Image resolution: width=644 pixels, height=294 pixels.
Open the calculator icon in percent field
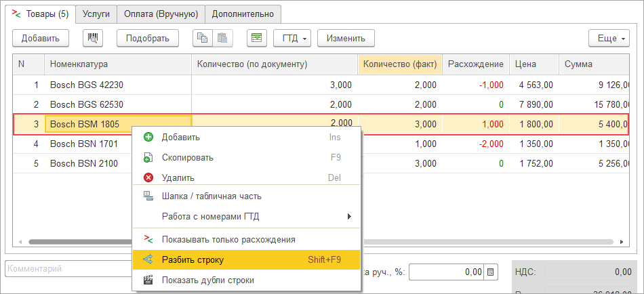[x=491, y=272]
